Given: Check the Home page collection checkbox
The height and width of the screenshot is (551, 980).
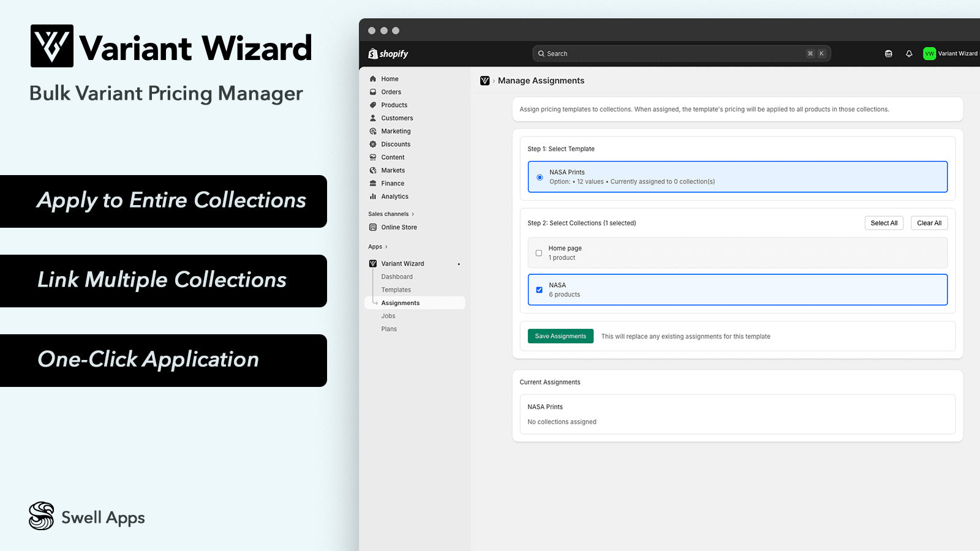Looking at the screenshot, I should tap(538, 253).
